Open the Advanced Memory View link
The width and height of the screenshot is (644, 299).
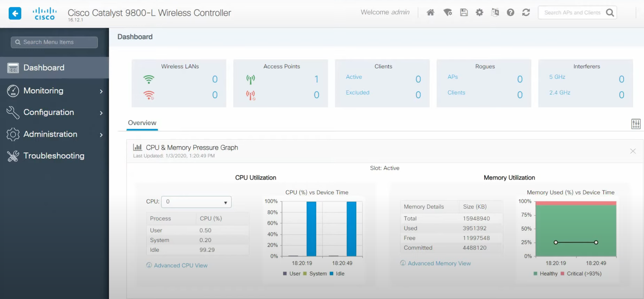click(439, 263)
